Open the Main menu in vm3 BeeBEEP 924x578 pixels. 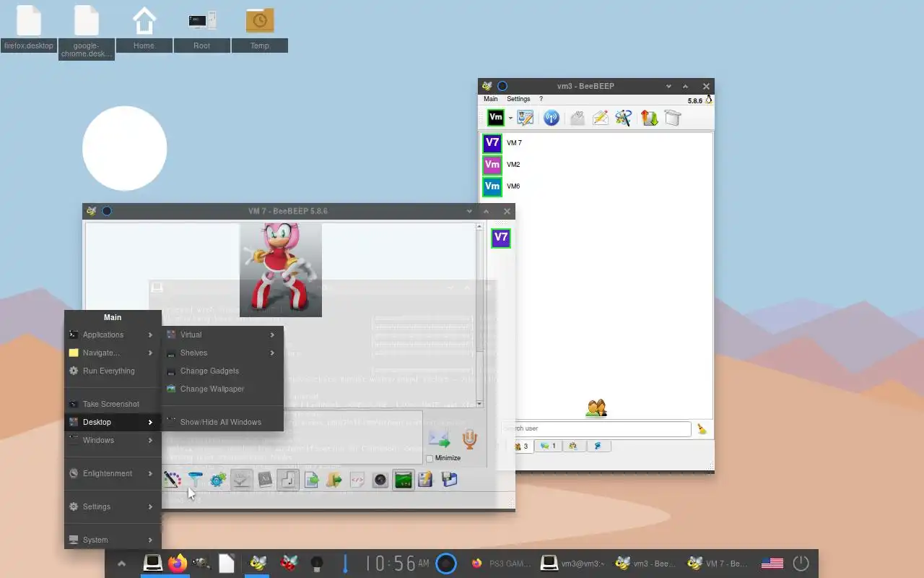490,99
